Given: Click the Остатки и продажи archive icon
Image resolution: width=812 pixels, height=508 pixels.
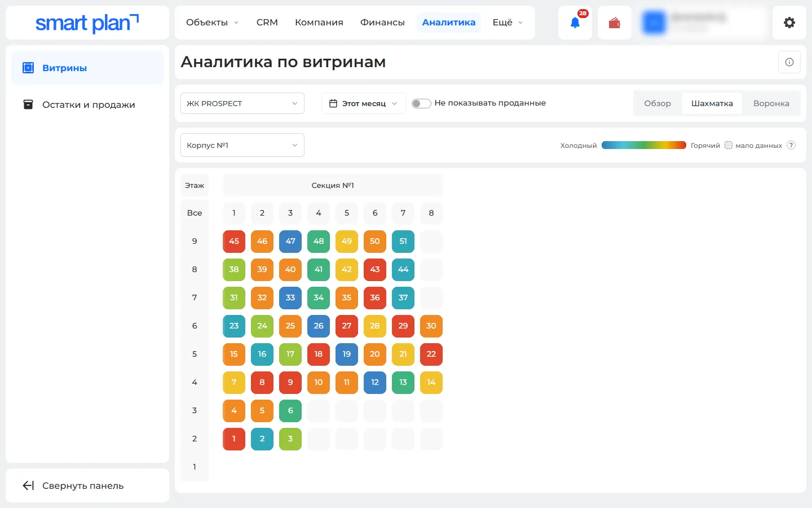Looking at the screenshot, I should [x=28, y=104].
